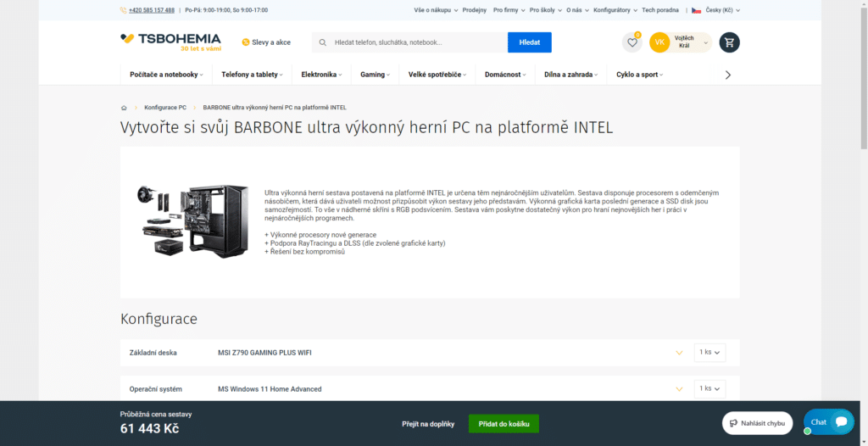This screenshot has width=868, height=446.
Task: Click the TSBOHEMIA logo
Action: [170, 42]
